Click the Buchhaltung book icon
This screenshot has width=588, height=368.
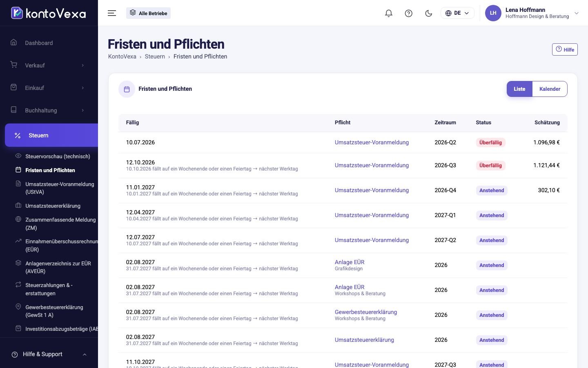click(x=14, y=110)
